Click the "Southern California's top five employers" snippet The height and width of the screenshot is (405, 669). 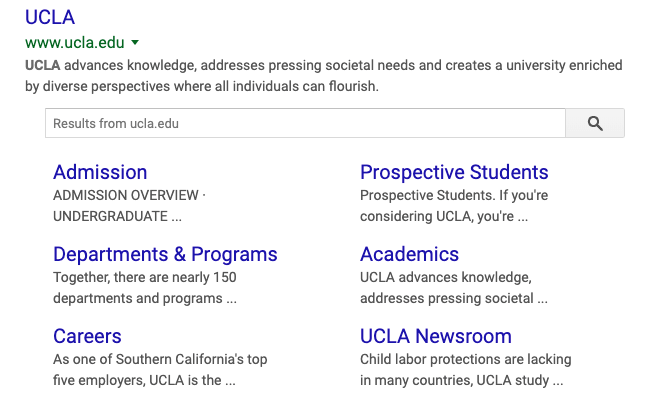(x=160, y=369)
